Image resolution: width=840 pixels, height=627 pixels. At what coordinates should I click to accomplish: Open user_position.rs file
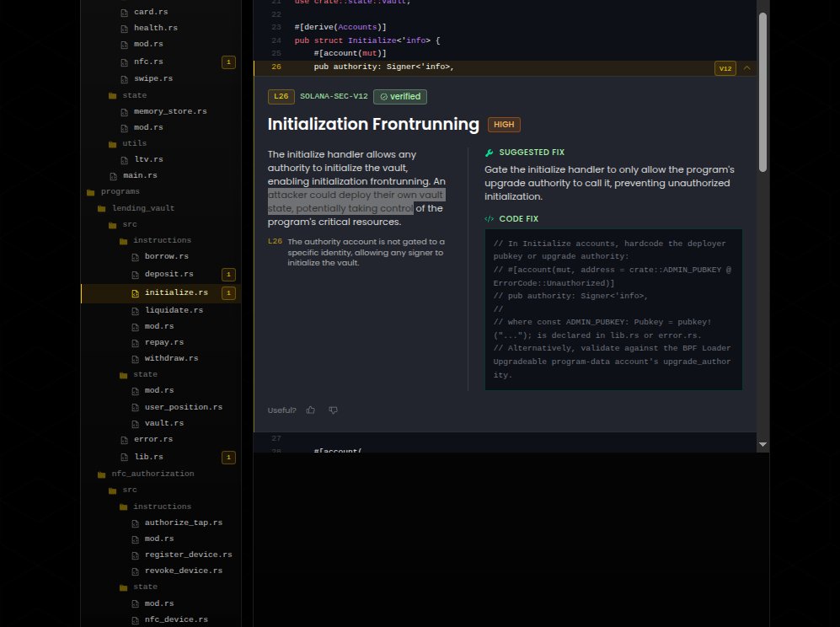click(183, 407)
